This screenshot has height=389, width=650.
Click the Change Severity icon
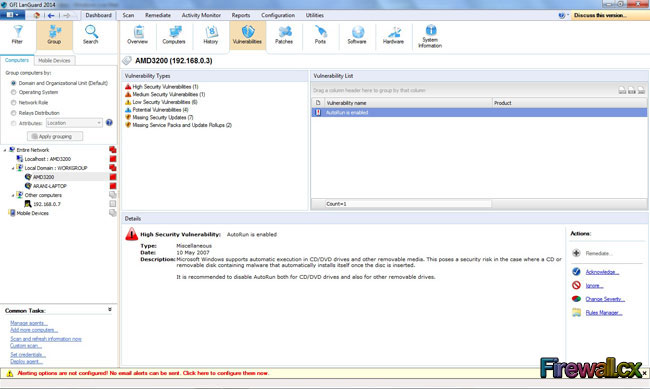tap(576, 299)
